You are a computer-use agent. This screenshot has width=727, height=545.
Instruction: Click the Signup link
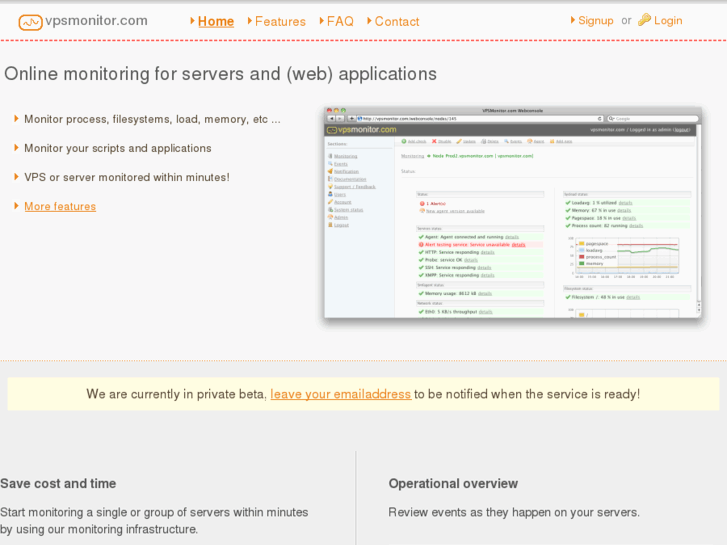[x=595, y=20]
